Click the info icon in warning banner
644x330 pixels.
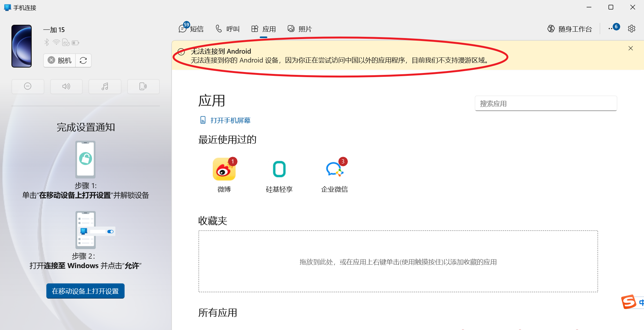(x=181, y=52)
